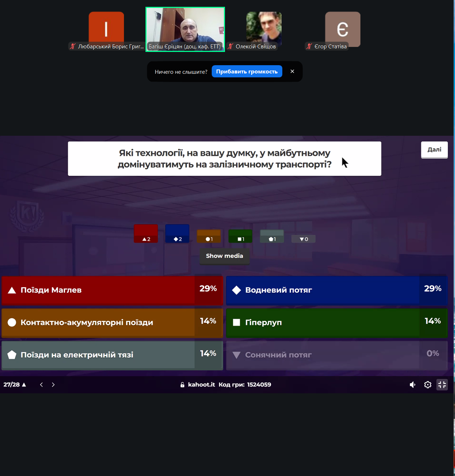This screenshot has width=455, height=476.
Task: Click the inverted triangle zero result
Action: click(x=303, y=239)
